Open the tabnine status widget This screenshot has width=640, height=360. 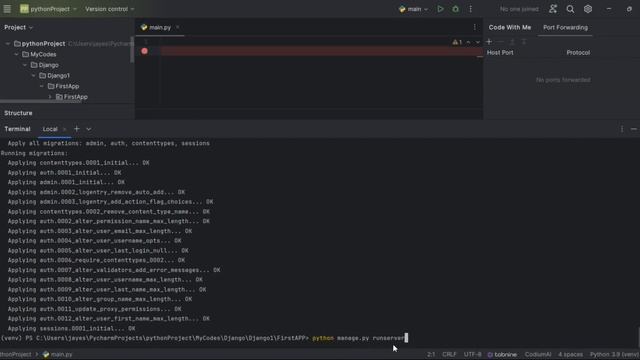pyautogui.click(x=502, y=355)
